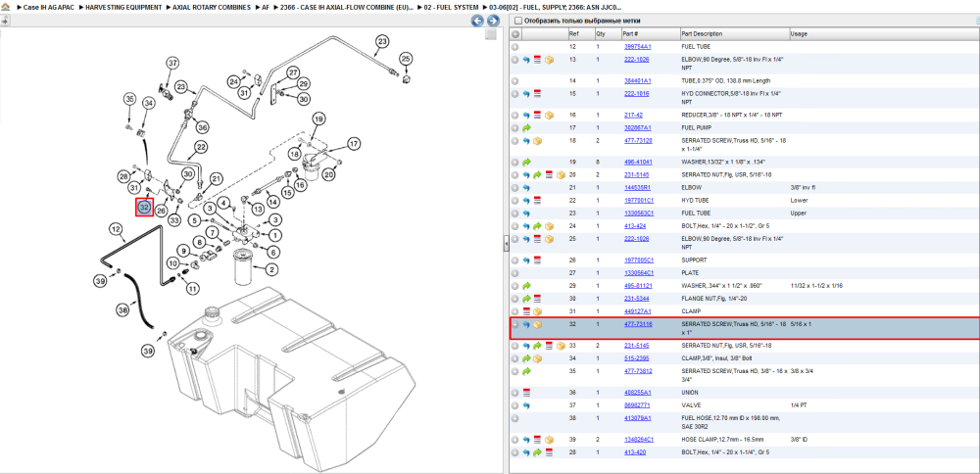Click the next illustration blue arrow
Screen dimensions: 980x474
pyautogui.click(x=493, y=21)
